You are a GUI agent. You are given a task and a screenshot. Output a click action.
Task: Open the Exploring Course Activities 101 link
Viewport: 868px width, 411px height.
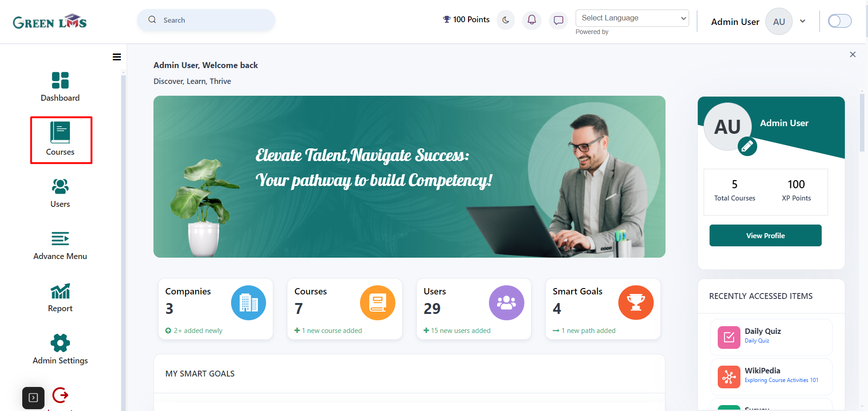point(781,380)
